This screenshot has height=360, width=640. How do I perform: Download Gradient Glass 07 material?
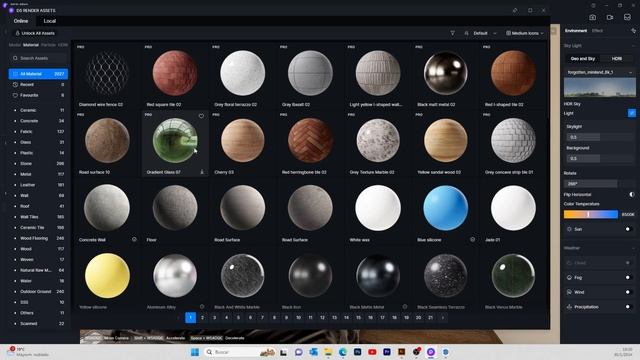pyautogui.click(x=202, y=172)
